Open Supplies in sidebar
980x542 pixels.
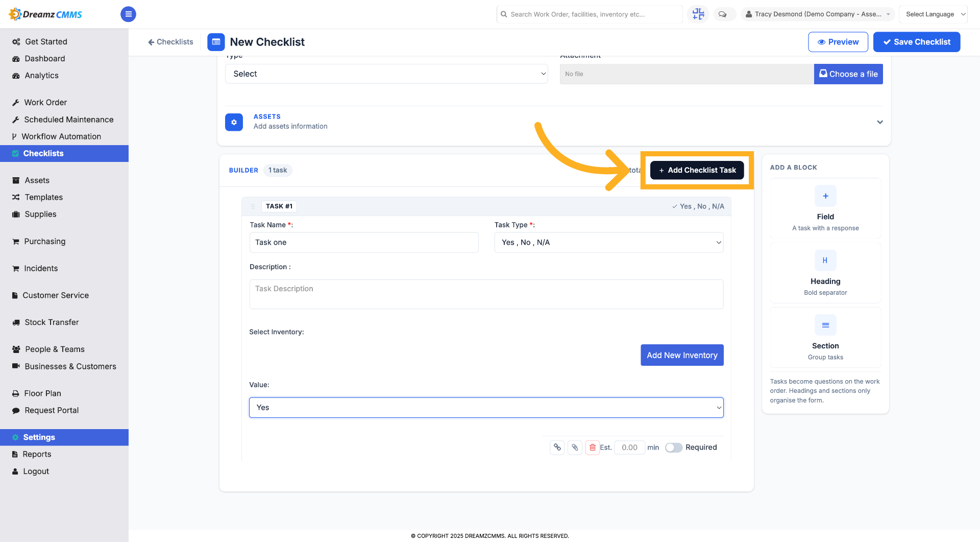point(40,214)
